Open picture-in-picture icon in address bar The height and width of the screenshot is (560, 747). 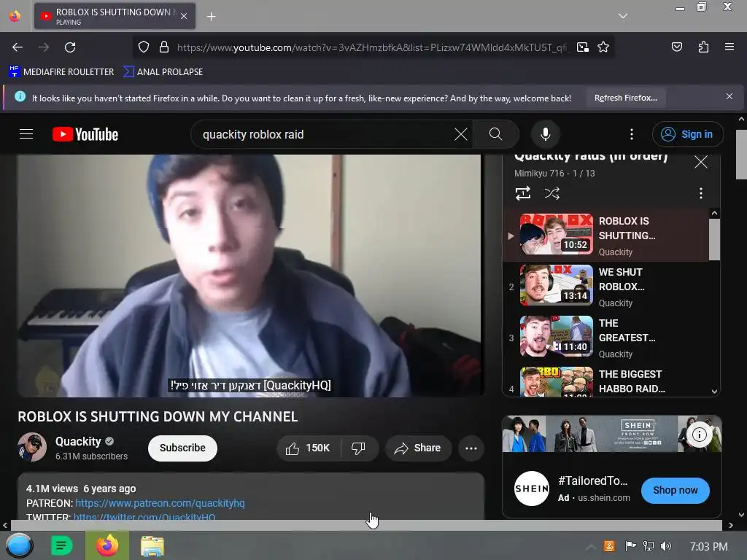click(x=582, y=47)
